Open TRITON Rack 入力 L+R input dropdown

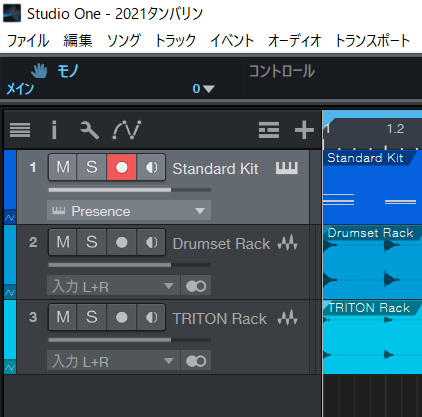113,361
